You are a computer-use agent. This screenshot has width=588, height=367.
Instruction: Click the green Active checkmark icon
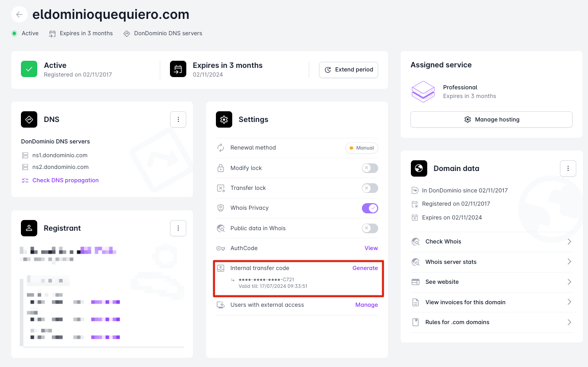[x=29, y=69]
